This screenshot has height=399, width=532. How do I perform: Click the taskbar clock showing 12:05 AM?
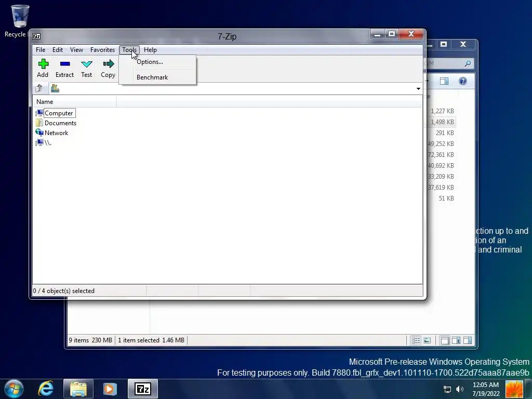(x=486, y=389)
